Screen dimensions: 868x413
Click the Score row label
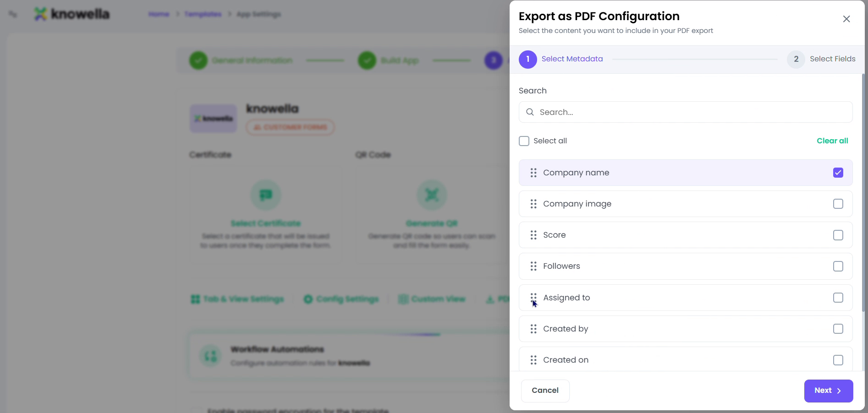555,235
